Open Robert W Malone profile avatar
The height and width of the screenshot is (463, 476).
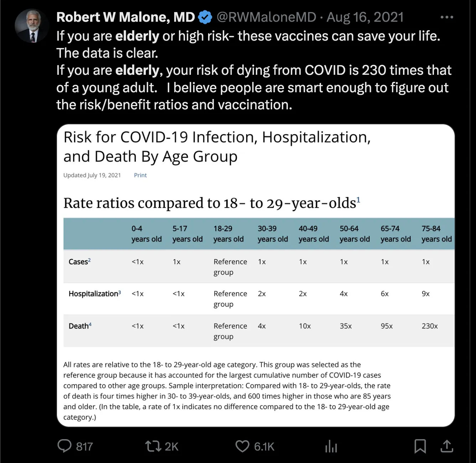tap(31, 26)
